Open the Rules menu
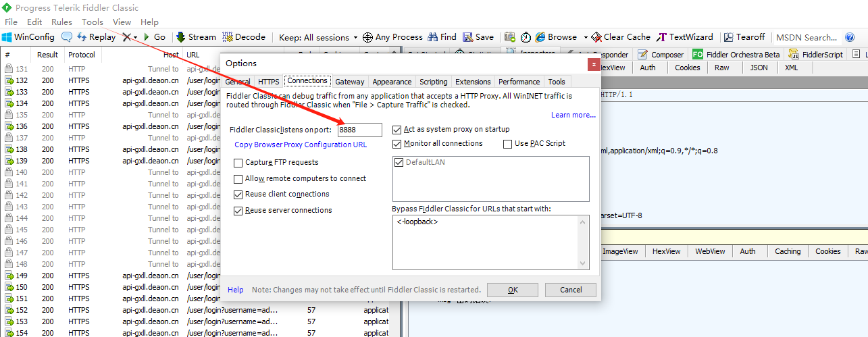 pos(61,22)
